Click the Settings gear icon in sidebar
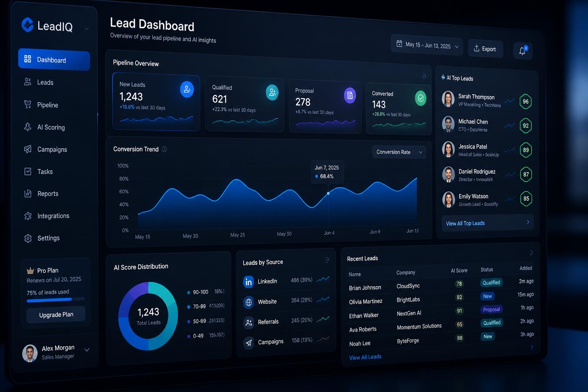 pos(28,238)
